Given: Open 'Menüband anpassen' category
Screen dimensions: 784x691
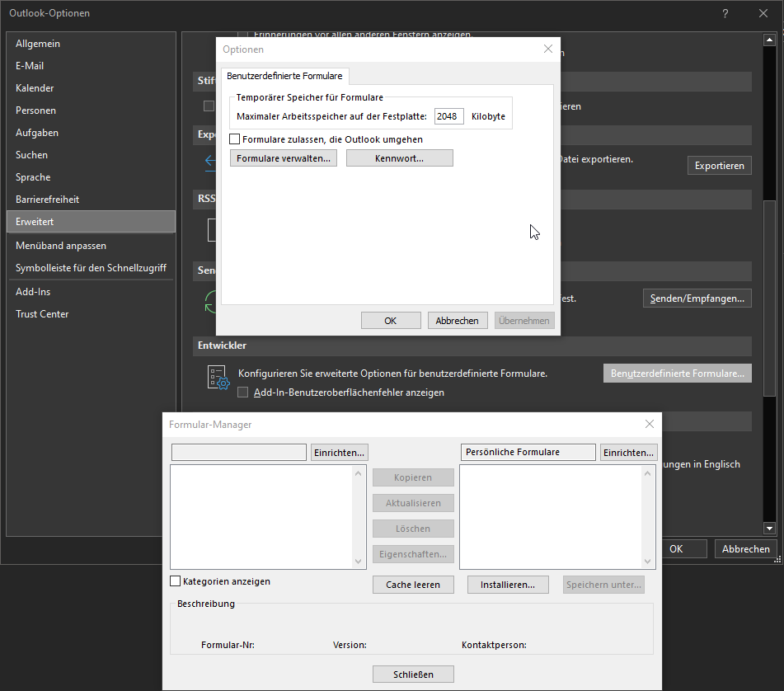Looking at the screenshot, I should click(x=61, y=246).
